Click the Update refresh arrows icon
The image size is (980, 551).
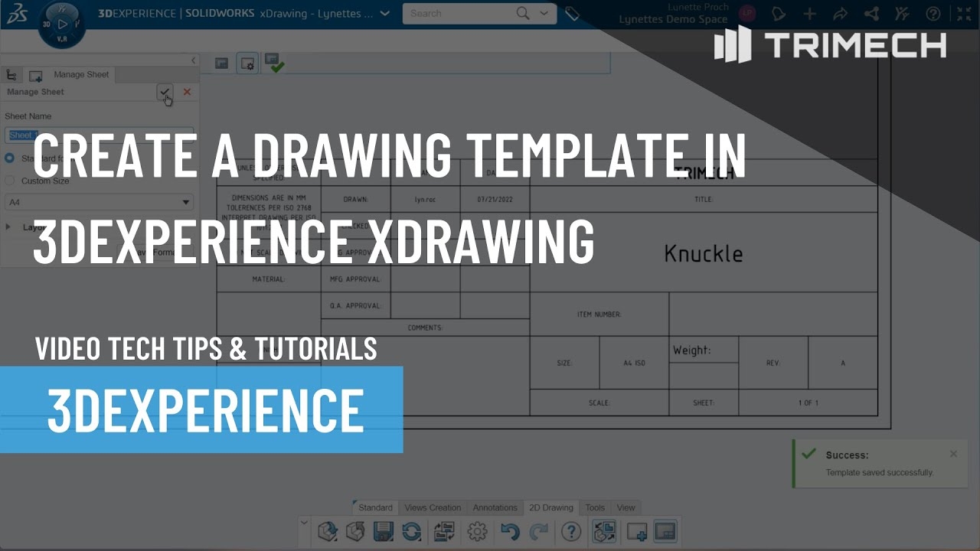pyautogui.click(x=412, y=531)
